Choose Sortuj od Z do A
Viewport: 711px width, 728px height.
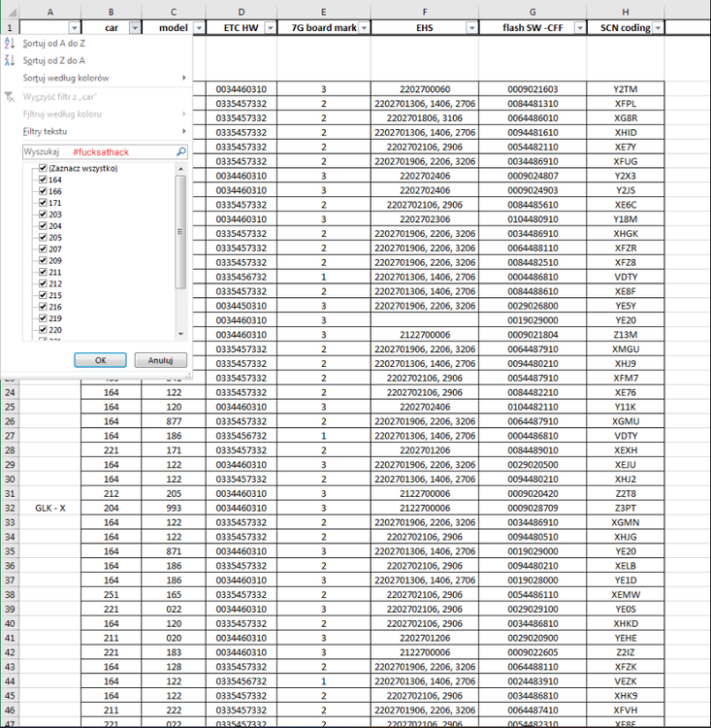point(54,61)
